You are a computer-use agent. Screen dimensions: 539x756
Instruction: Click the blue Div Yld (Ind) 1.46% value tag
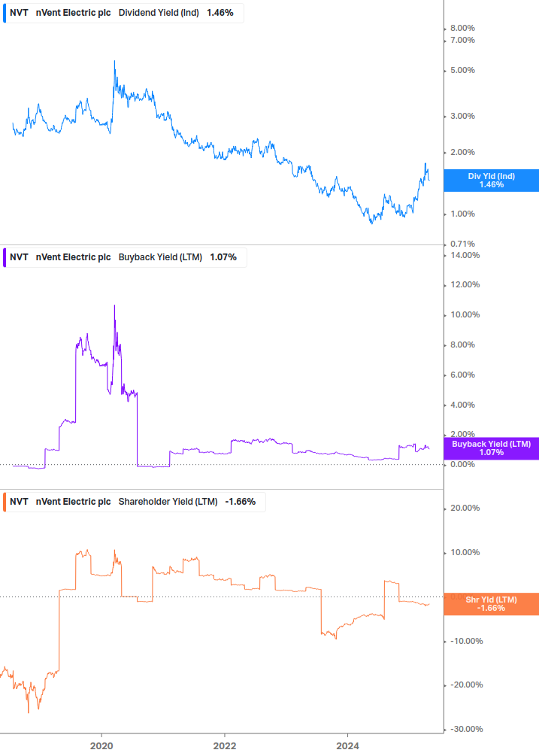point(492,181)
